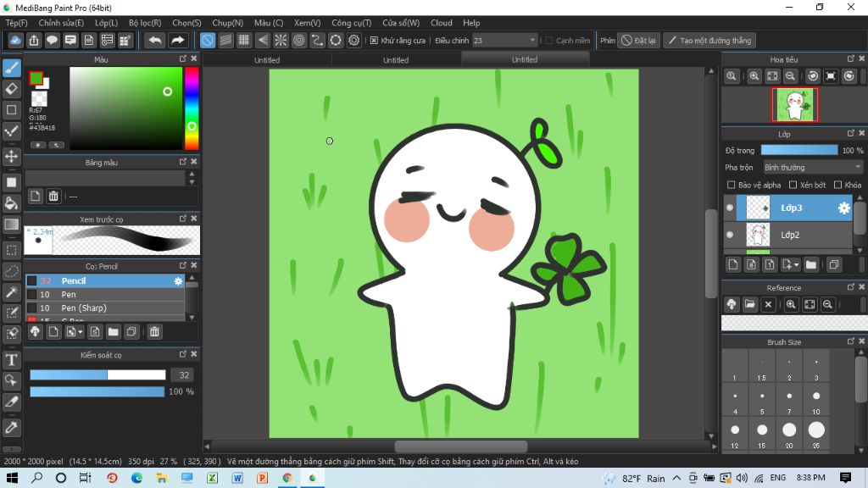Expand the add-layer dropdown arrow in the layer panel
This screenshot has width=868, height=488.
796,265
